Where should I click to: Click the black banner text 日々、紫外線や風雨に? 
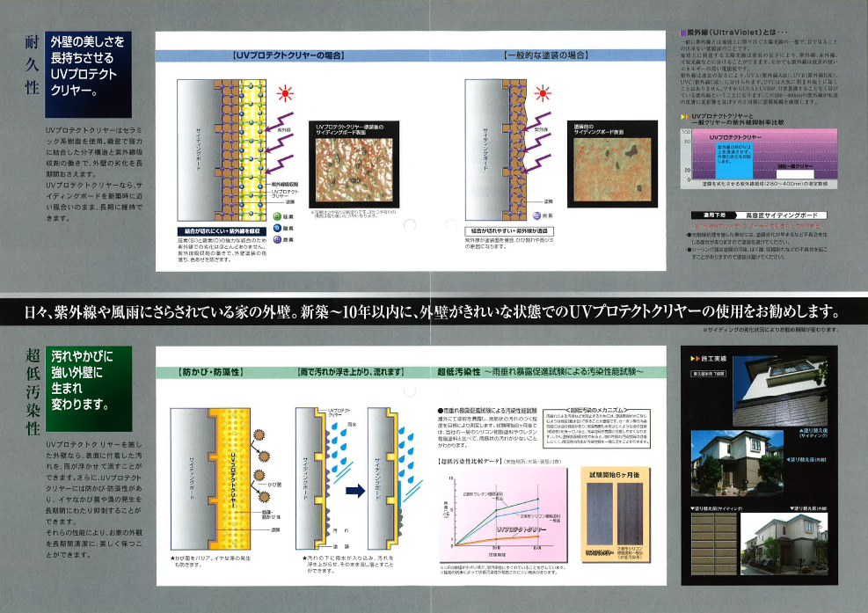coord(432,311)
